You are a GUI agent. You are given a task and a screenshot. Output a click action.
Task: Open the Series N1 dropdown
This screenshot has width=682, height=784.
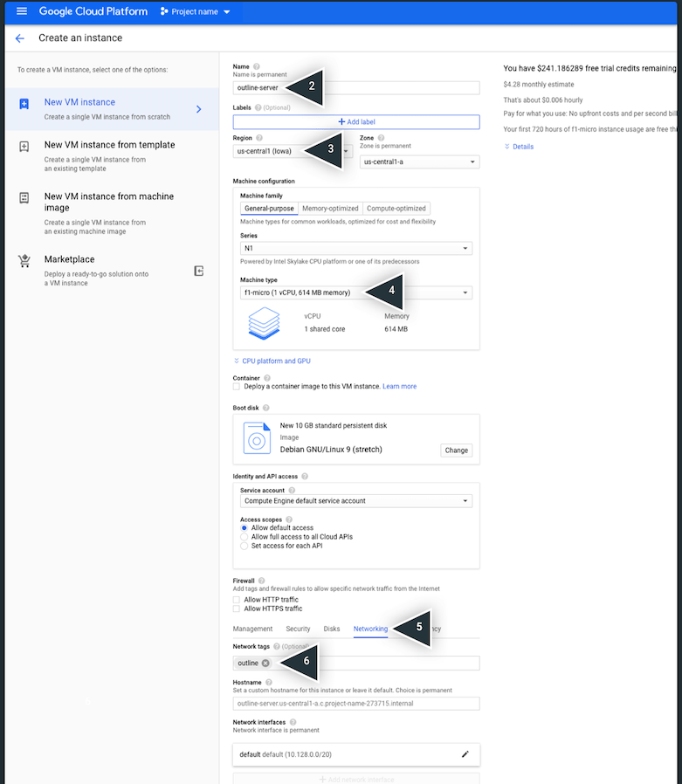356,249
